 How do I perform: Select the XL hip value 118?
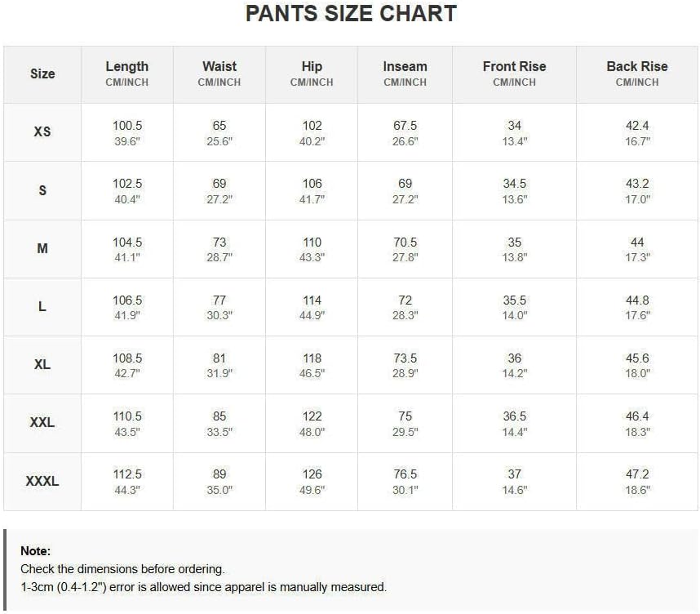(x=312, y=358)
